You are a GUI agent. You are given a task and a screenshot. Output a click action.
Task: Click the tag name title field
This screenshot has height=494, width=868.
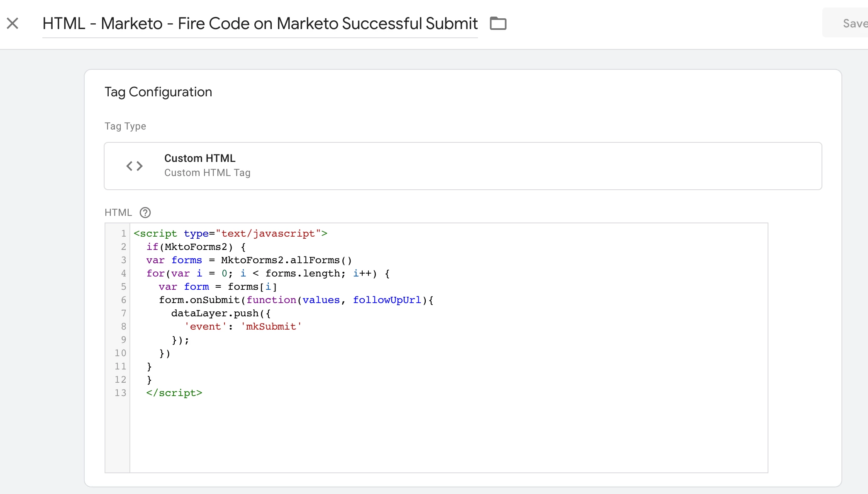260,24
